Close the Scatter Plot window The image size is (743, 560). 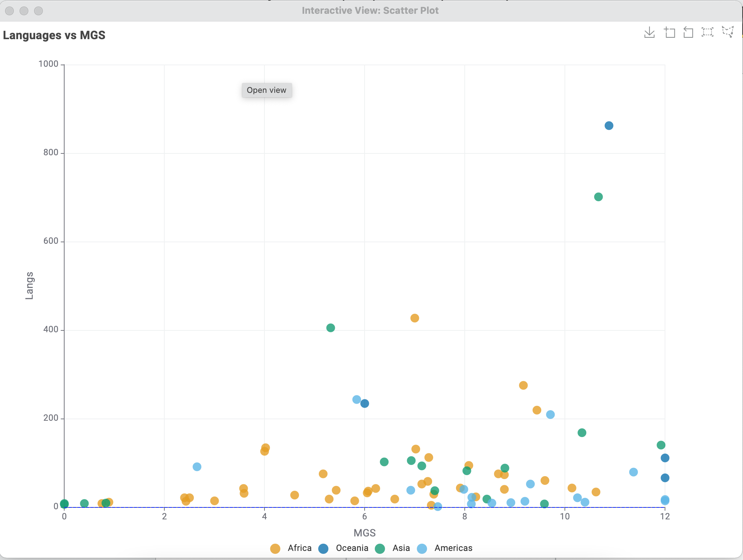(10, 11)
